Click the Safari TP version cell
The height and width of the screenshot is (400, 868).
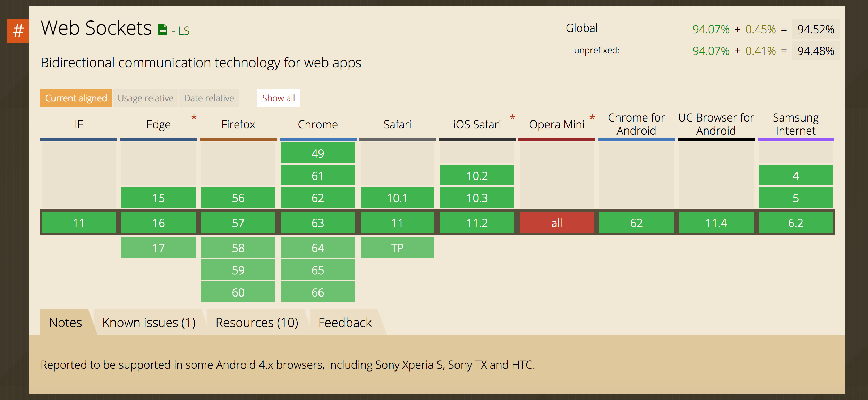397,248
